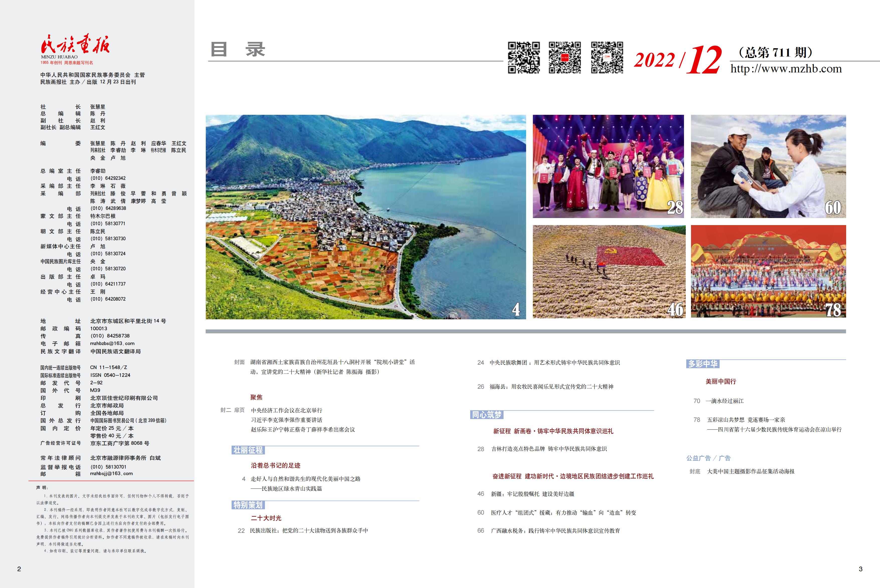Click the mzhbzbs@163.com email address
The image size is (880, 588).
pyautogui.click(x=112, y=343)
